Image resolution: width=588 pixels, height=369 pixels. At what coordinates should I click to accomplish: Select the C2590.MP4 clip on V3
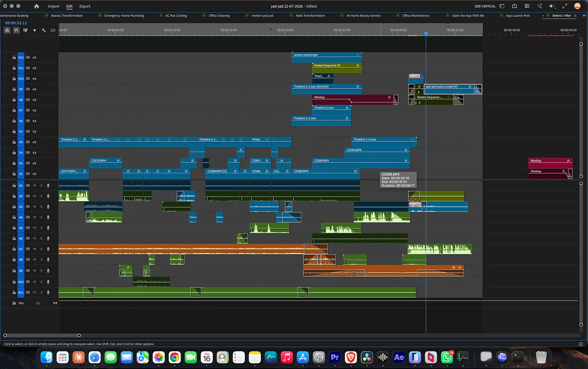(x=377, y=152)
